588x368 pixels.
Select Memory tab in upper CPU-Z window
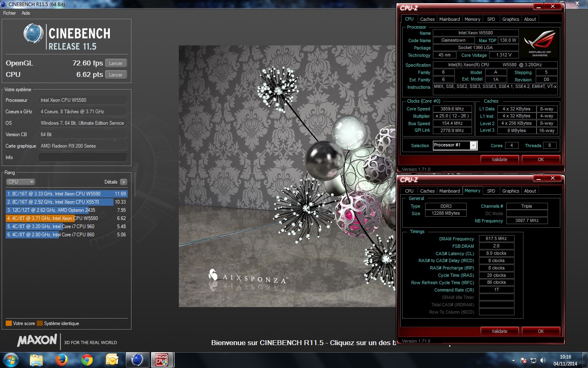pyautogui.click(x=472, y=19)
